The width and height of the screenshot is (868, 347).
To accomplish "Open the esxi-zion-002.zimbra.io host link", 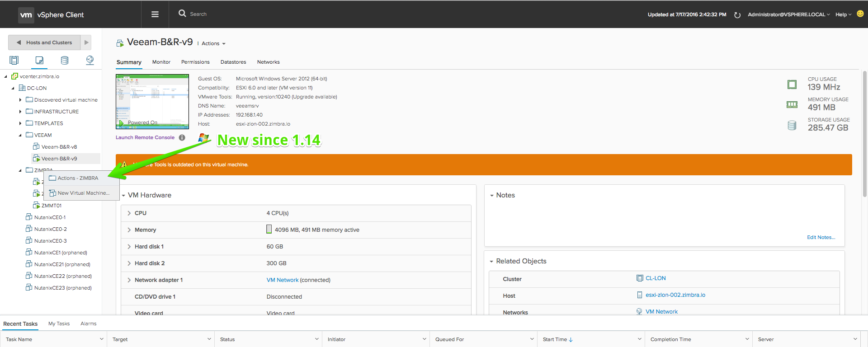I will pyautogui.click(x=675, y=295).
